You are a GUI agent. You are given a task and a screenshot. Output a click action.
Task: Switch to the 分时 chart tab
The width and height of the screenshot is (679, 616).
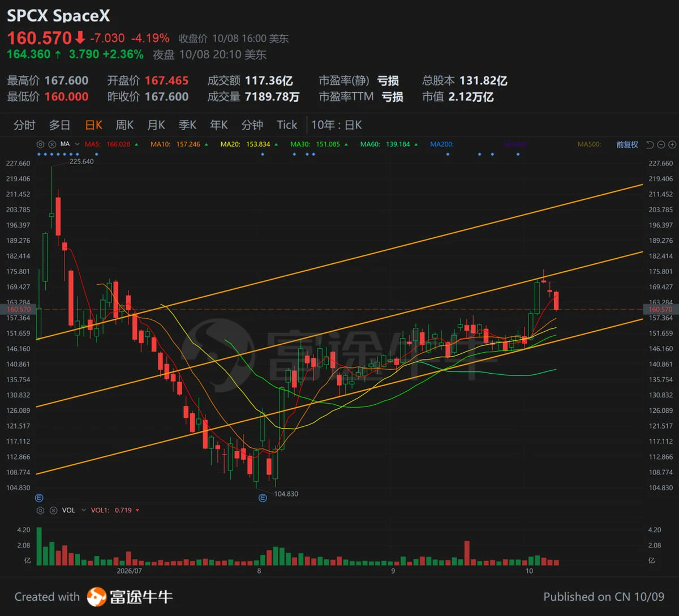24,125
